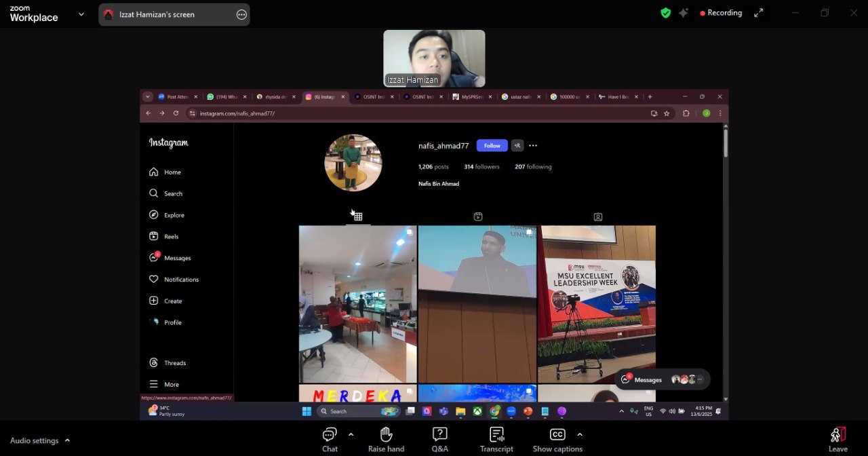868x456 pixels.
Task: Open the speaker at podium post
Action: [477, 304]
